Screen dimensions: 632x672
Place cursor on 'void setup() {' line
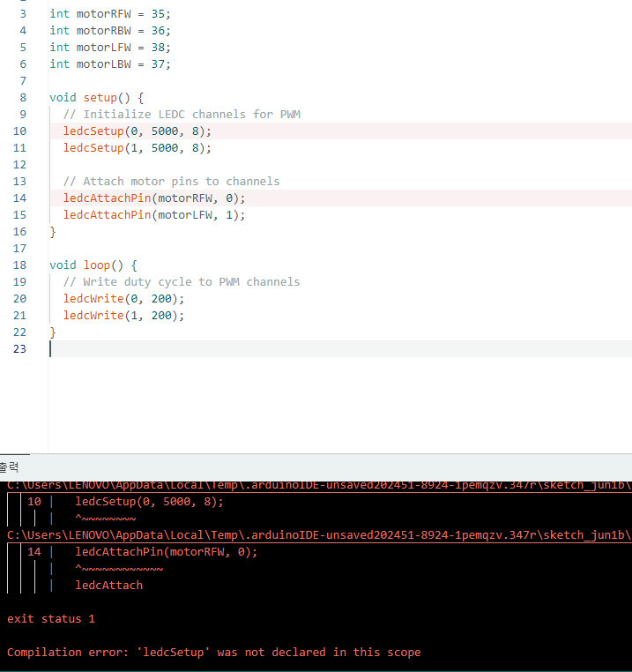click(x=96, y=98)
